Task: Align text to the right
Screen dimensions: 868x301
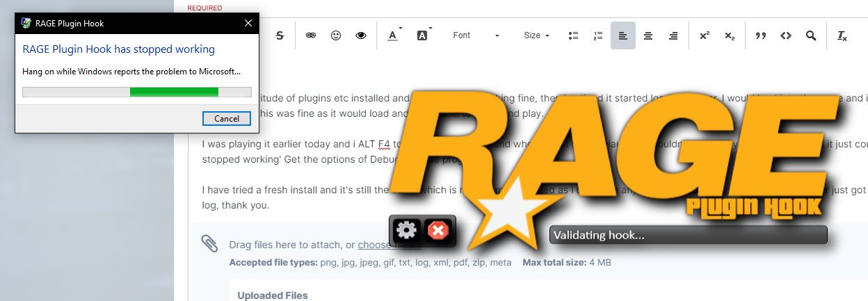Action: tap(673, 35)
